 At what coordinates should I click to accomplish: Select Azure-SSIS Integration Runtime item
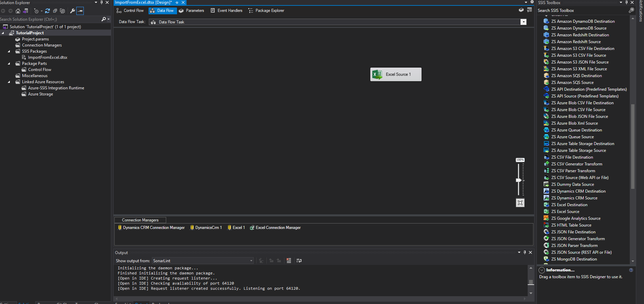coord(56,88)
